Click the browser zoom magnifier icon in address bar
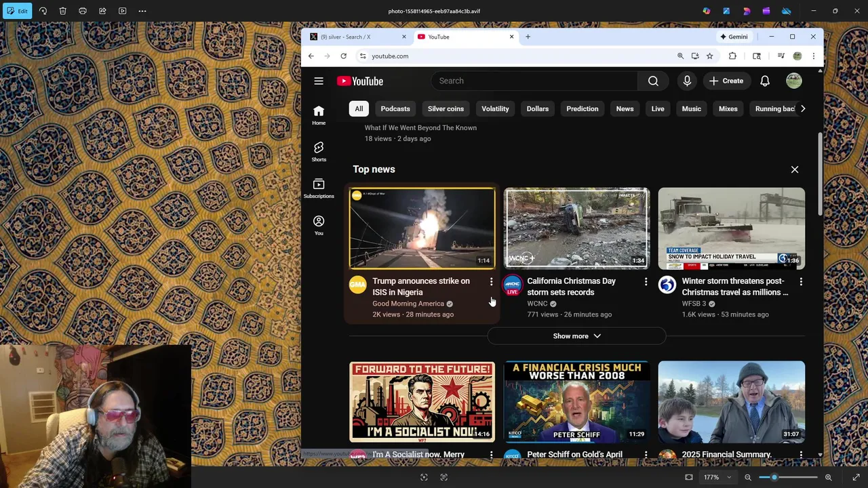Image resolution: width=868 pixels, height=488 pixels. (680, 56)
